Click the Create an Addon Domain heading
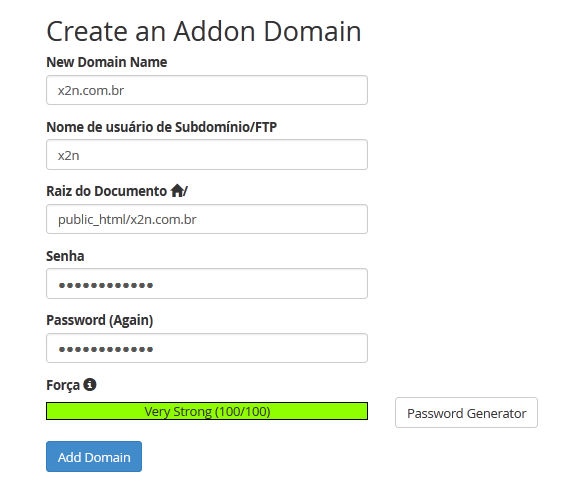This screenshot has height=487, width=581. click(203, 32)
